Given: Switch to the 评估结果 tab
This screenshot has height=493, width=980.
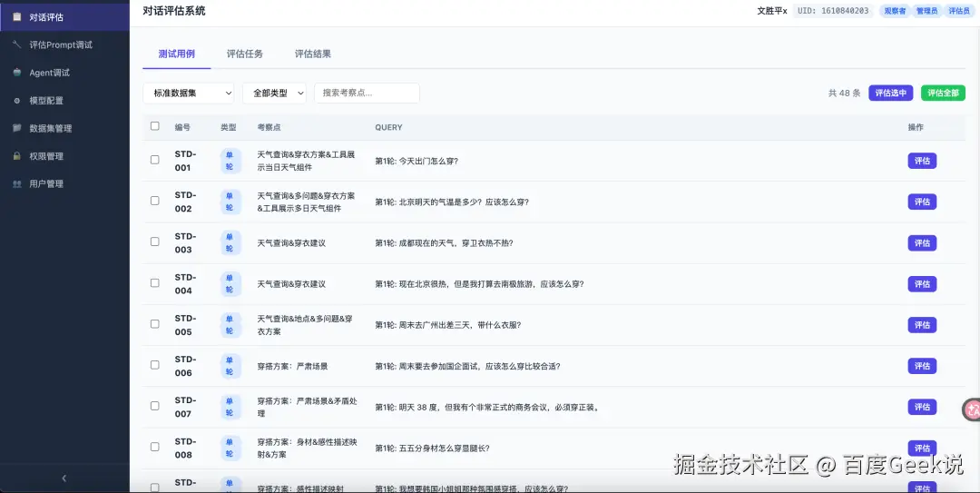Looking at the screenshot, I should (313, 54).
